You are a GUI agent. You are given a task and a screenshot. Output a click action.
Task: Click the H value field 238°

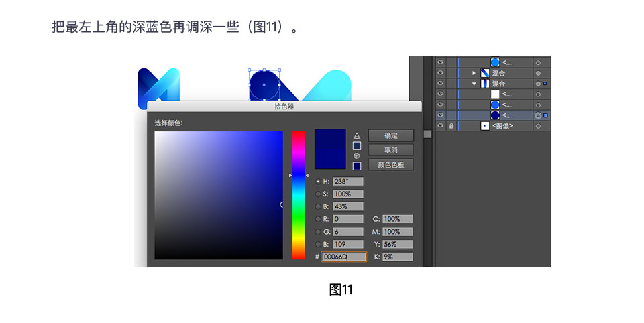(x=348, y=182)
